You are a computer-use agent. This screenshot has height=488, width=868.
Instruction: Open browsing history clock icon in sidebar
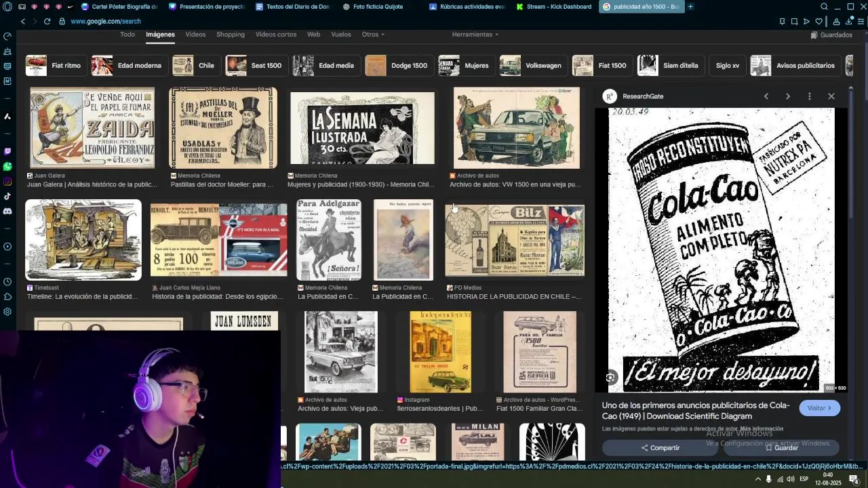click(7, 282)
